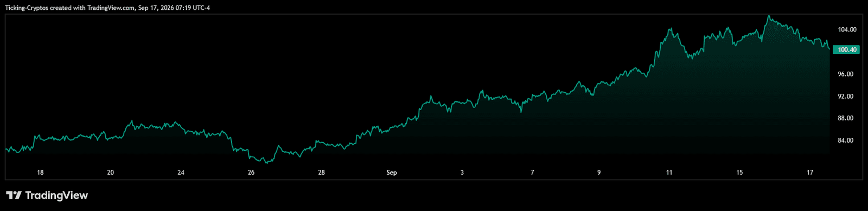Click the current price tag 100.40
This screenshot has height=211, width=868.
point(846,50)
